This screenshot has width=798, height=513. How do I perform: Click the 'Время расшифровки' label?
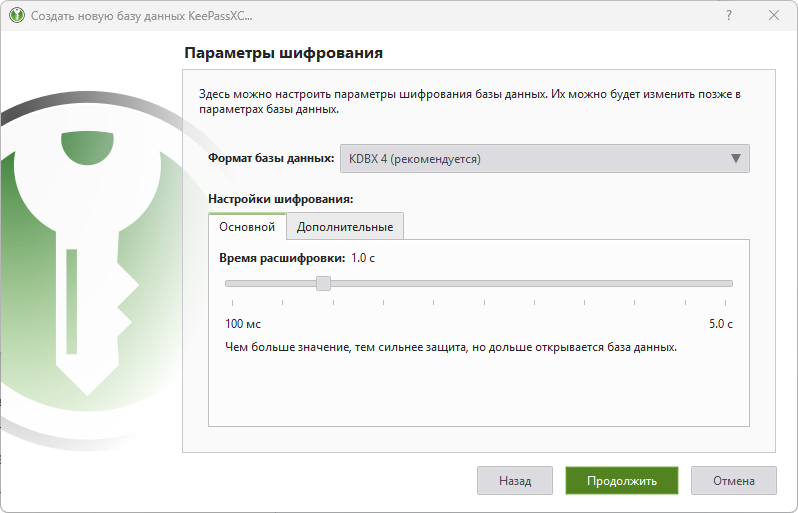pyautogui.click(x=282, y=258)
